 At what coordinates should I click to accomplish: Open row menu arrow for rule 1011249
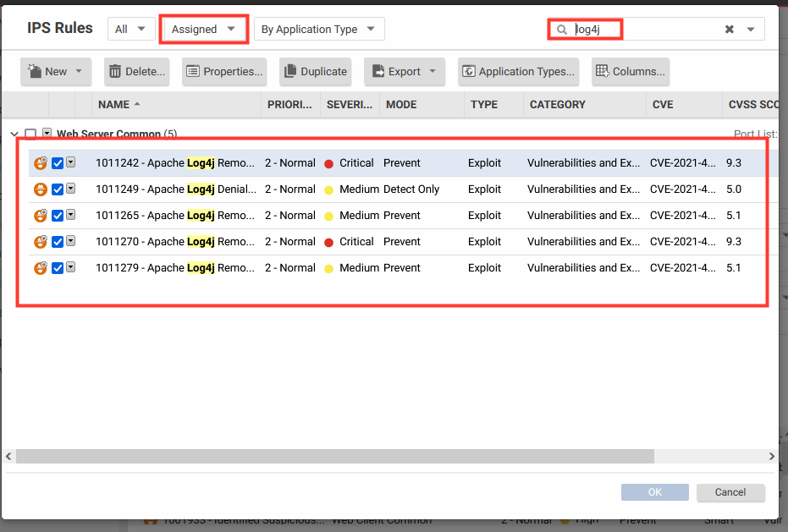point(71,188)
